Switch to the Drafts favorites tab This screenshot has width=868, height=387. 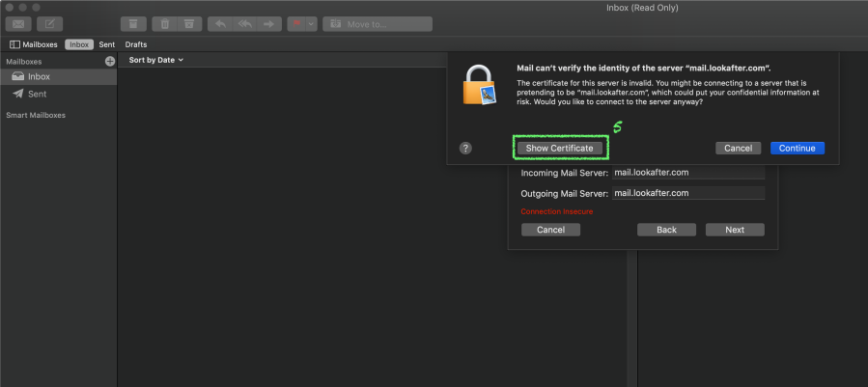[136, 44]
